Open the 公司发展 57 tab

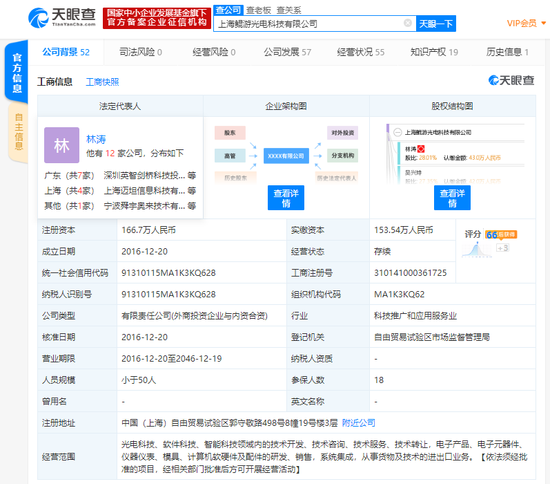pos(287,52)
